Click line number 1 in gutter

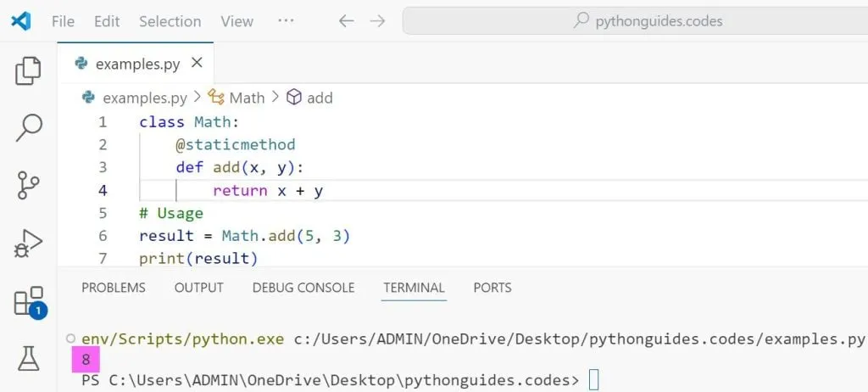pyautogui.click(x=103, y=122)
